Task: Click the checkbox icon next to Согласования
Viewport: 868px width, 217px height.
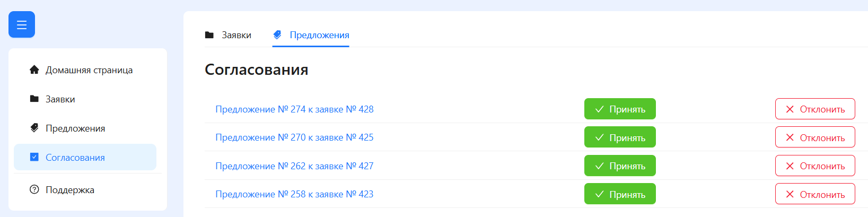Action: pos(34,157)
